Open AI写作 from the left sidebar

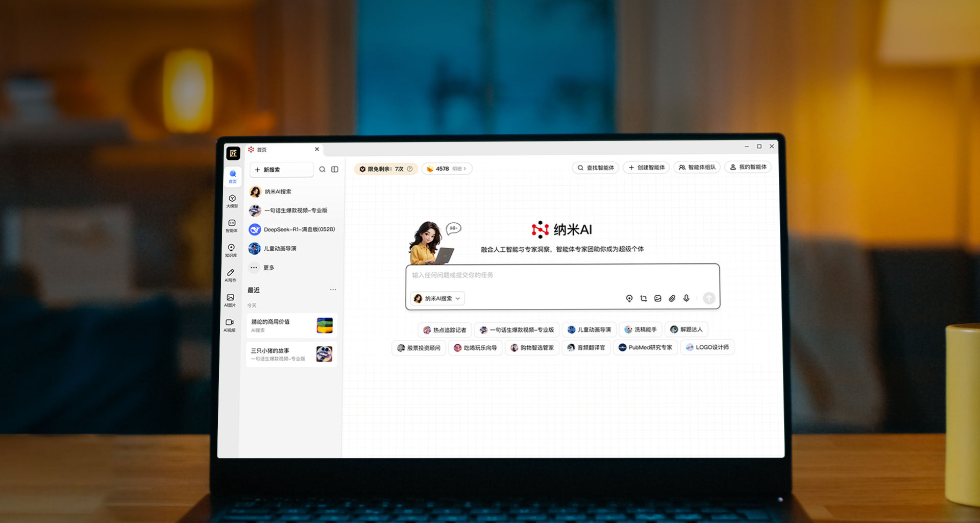(231, 275)
